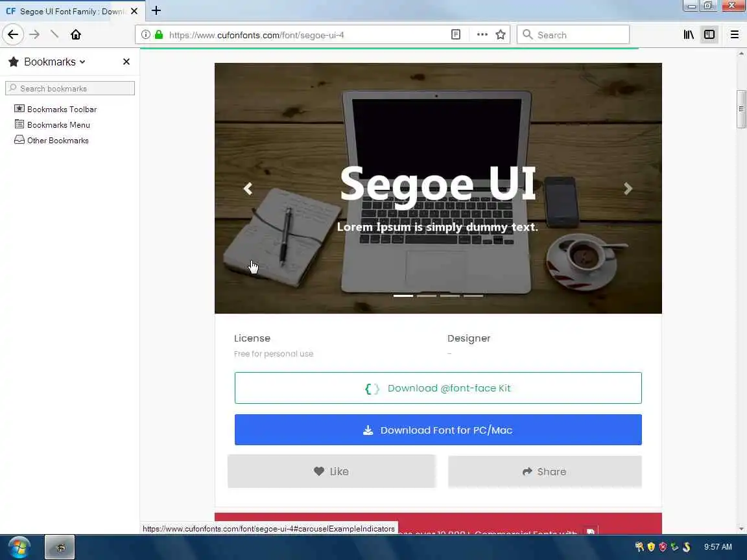The width and height of the screenshot is (747, 560).
Task: Click Download @font-face Kit button
Action: [438, 388]
